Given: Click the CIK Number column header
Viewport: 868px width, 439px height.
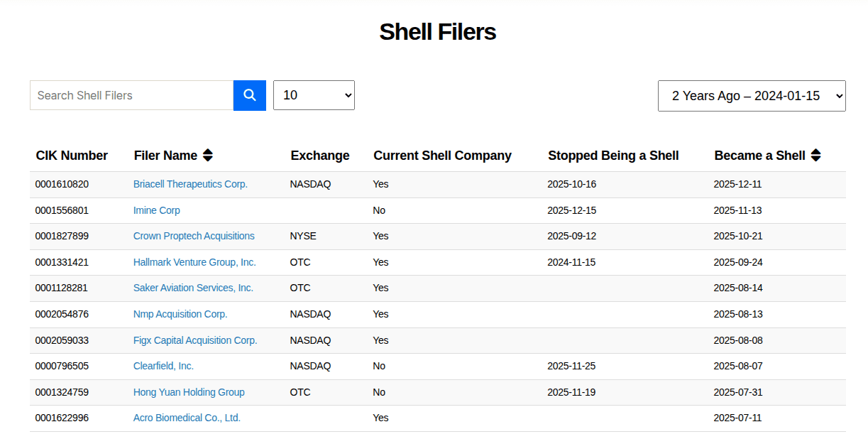Looking at the screenshot, I should pos(72,156).
